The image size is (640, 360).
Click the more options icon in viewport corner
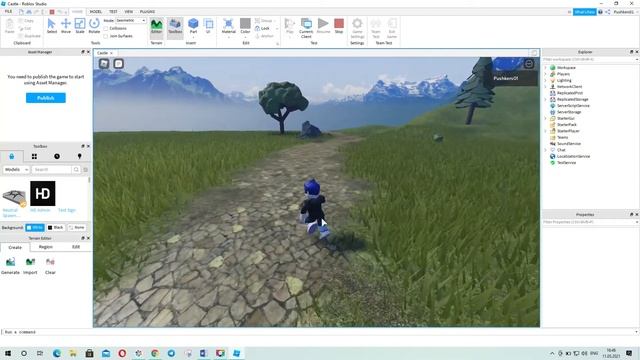529,64
